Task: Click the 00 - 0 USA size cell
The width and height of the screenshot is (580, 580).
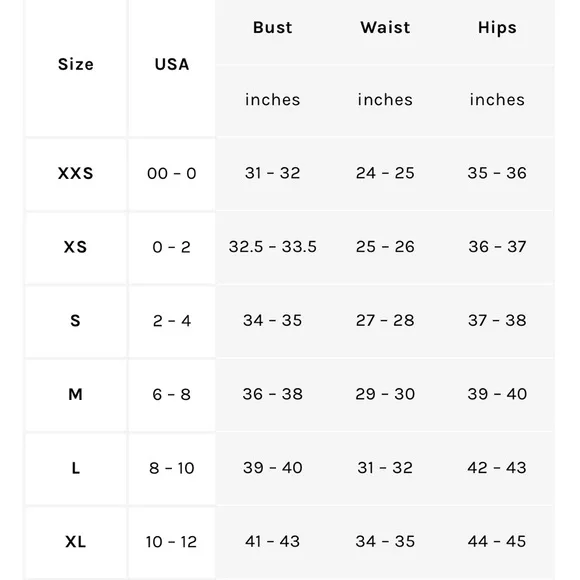Action: tap(172, 173)
